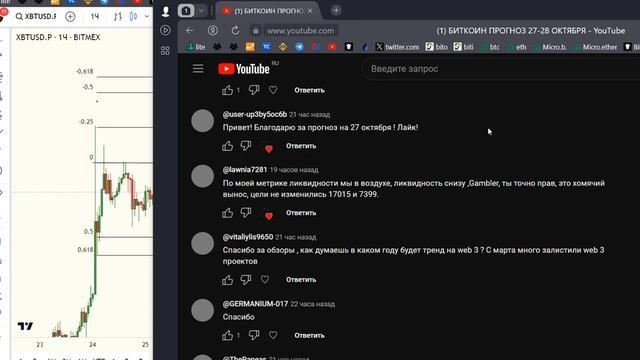Open the @GERMANIUM-017 channel name
The height and width of the screenshot is (360, 640).
255,304
